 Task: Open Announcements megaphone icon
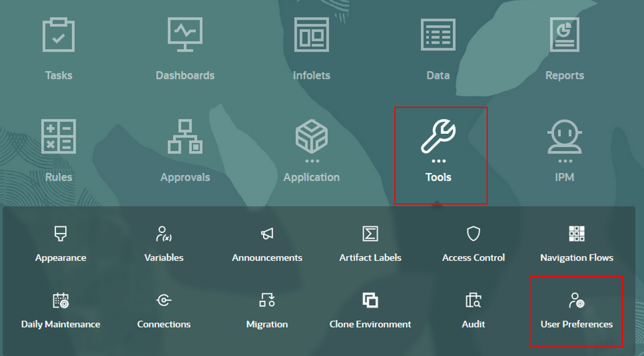(267, 234)
